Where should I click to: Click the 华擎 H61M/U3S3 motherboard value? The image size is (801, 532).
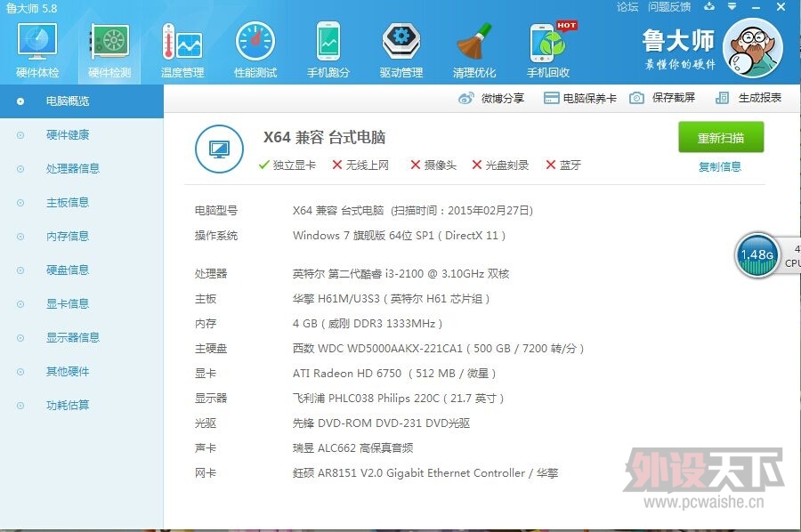point(391,299)
